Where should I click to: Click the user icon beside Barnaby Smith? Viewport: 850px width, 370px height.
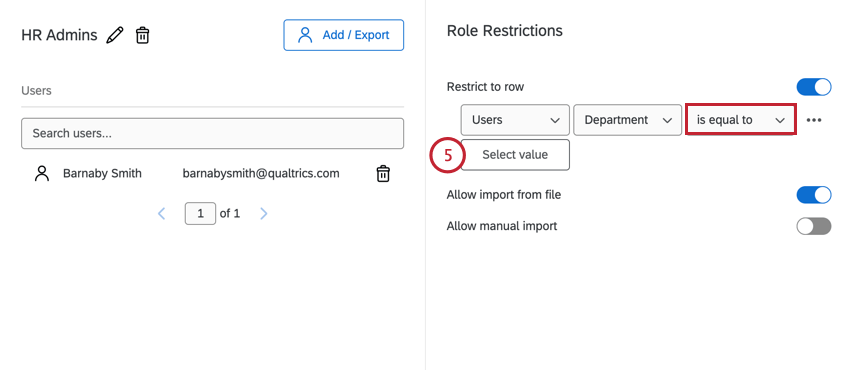[42, 173]
